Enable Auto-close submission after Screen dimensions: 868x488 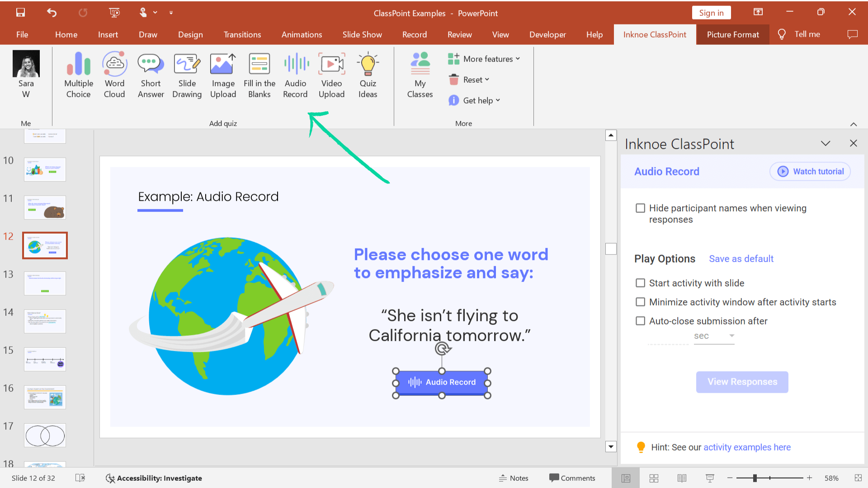tap(641, 320)
